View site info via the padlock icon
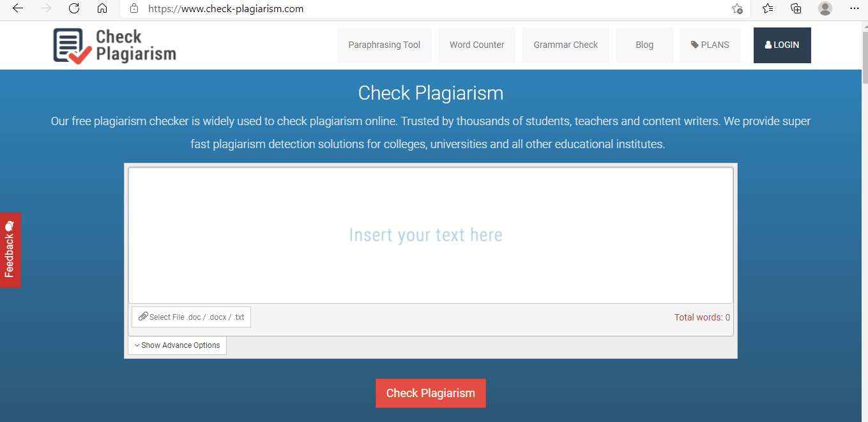The image size is (868, 422). tap(134, 9)
